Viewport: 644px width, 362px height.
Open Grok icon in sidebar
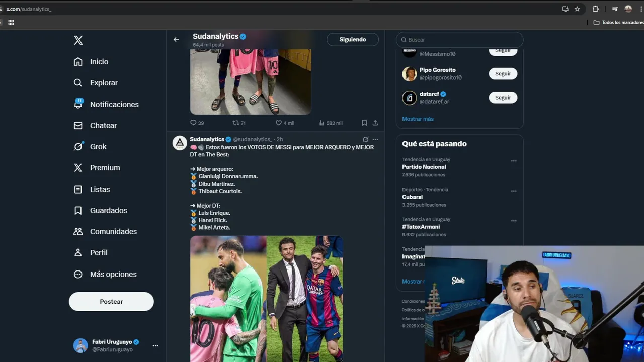click(x=78, y=147)
